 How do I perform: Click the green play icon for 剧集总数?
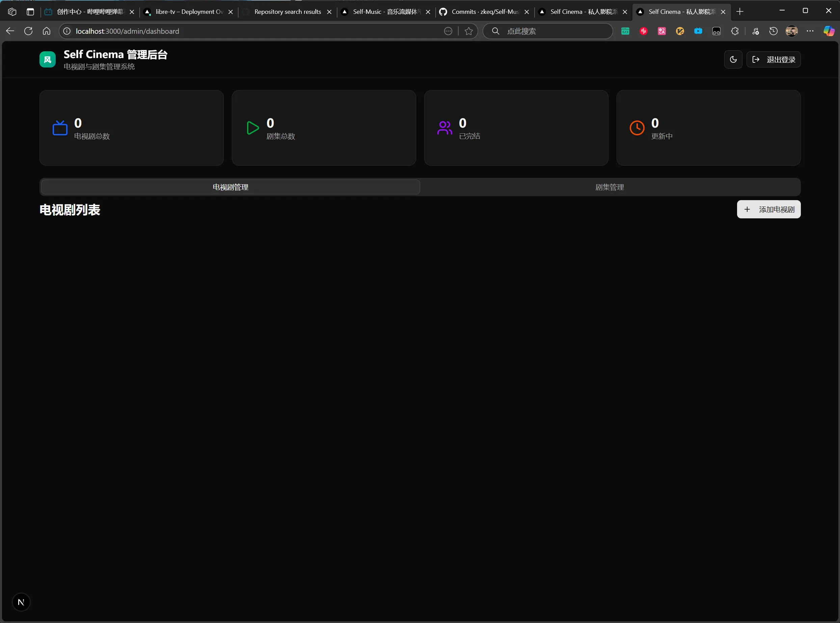(252, 128)
